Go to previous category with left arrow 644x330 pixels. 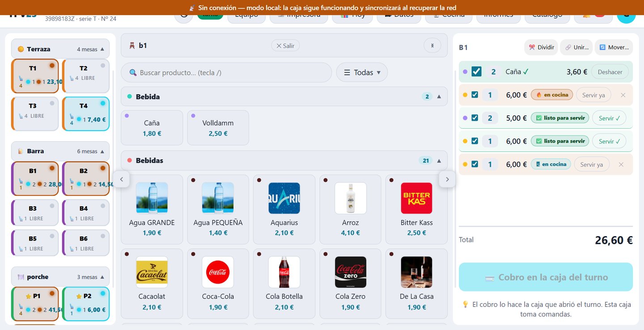click(x=121, y=179)
